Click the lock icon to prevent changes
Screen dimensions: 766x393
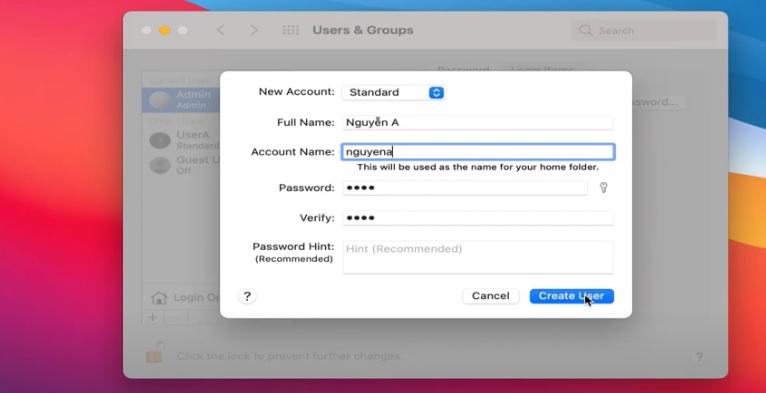[x=155, y=353]
